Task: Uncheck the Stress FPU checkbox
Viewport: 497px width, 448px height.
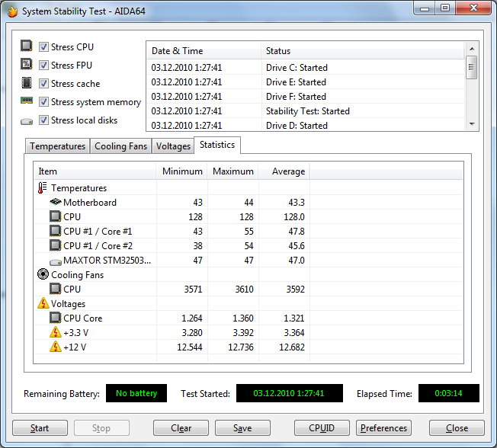Action: 43,66
